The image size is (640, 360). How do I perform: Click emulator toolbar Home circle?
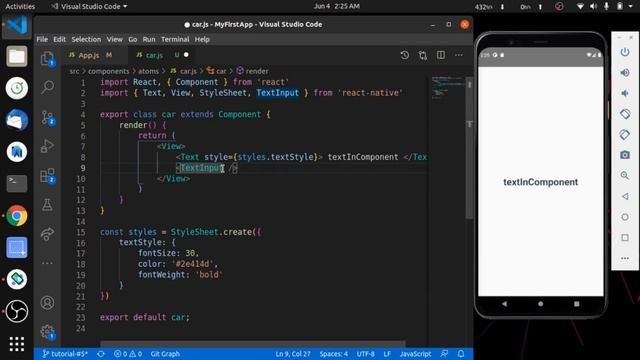point(625,217)
